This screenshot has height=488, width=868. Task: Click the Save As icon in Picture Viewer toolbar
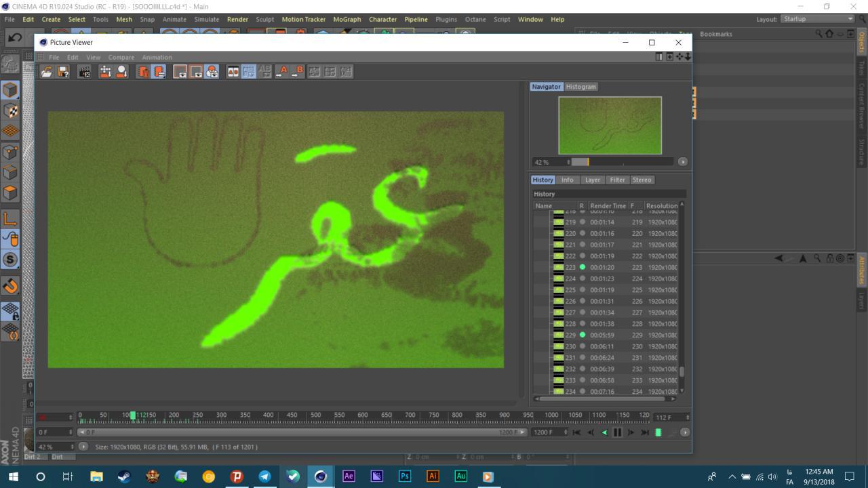pyautogui.click(x=63, y=71)
